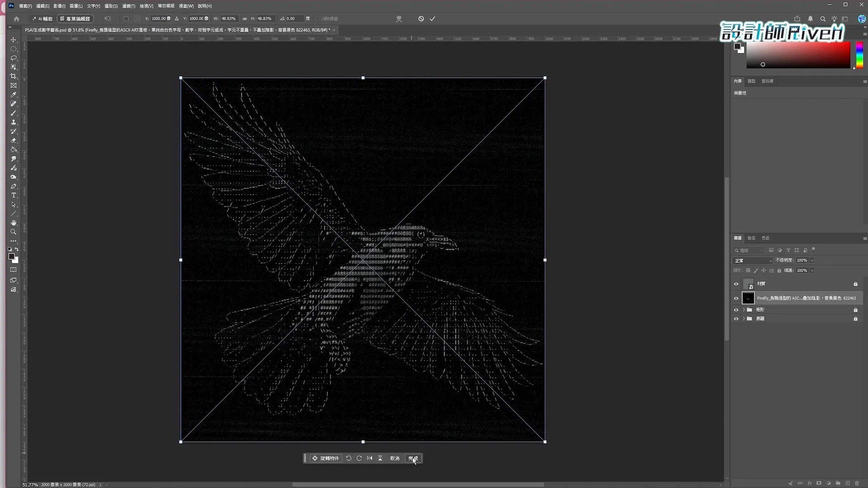This screenshot has height=488, width=868.
Task: Click the 旋轉物件 button
Action: 326,458
